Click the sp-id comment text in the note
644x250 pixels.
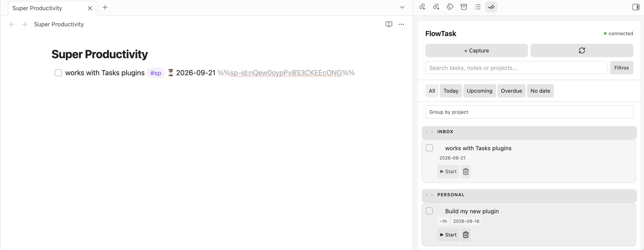[x=286, y=73]
